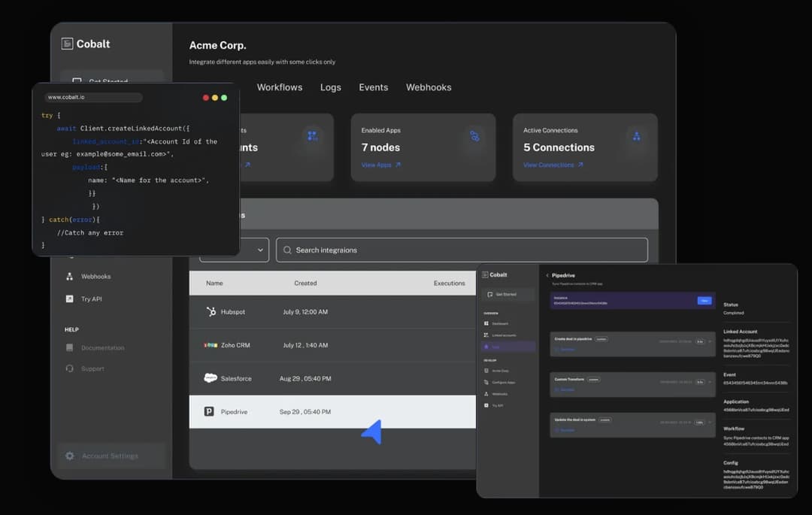
Task: Click the red dot in the code window
Action: coord(205,98)
